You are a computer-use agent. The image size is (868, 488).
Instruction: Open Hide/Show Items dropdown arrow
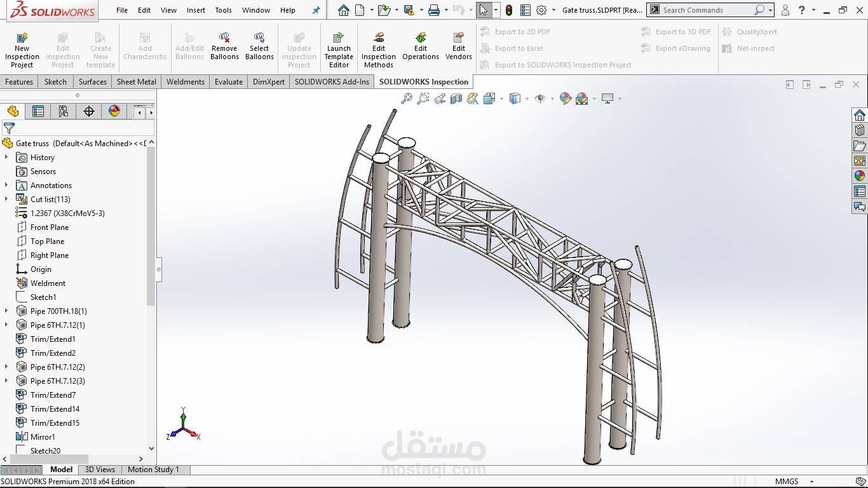tap(552, 98)
